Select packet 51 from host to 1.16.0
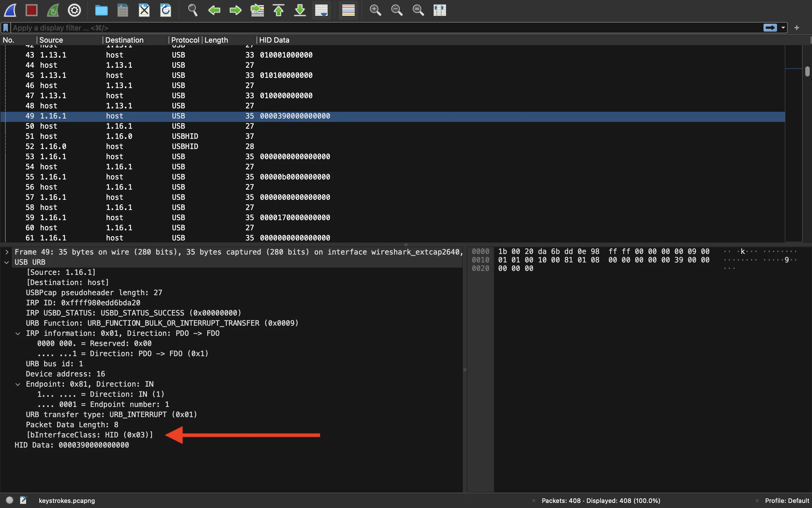This screenshot has width=812, height=508. pos(392,136)
